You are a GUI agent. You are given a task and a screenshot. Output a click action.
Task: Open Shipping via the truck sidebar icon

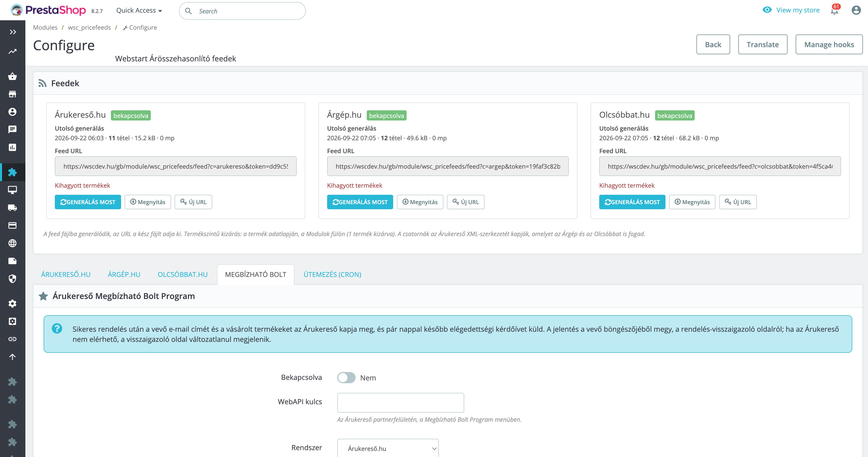[x=12, y=208]
